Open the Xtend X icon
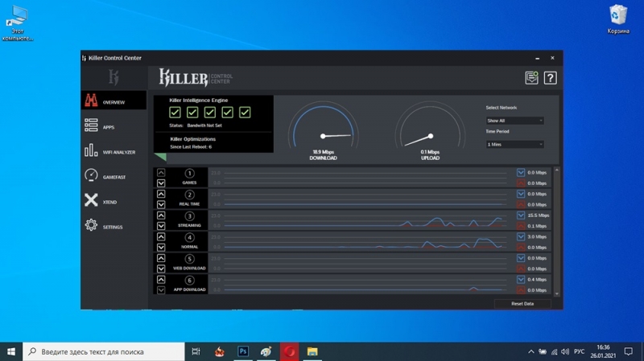Screen dimensions: 644x361 pyautogui.click(x=91, y=200)
